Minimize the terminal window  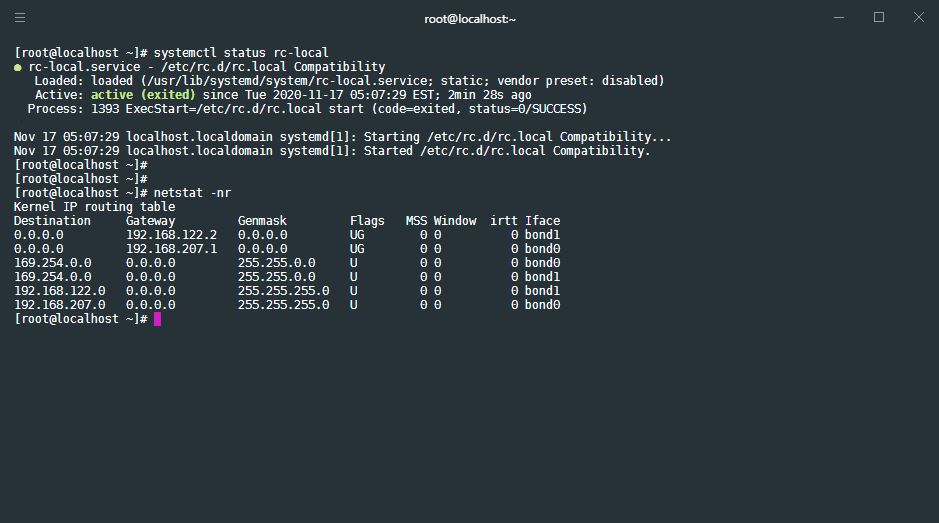click(839, 17)
